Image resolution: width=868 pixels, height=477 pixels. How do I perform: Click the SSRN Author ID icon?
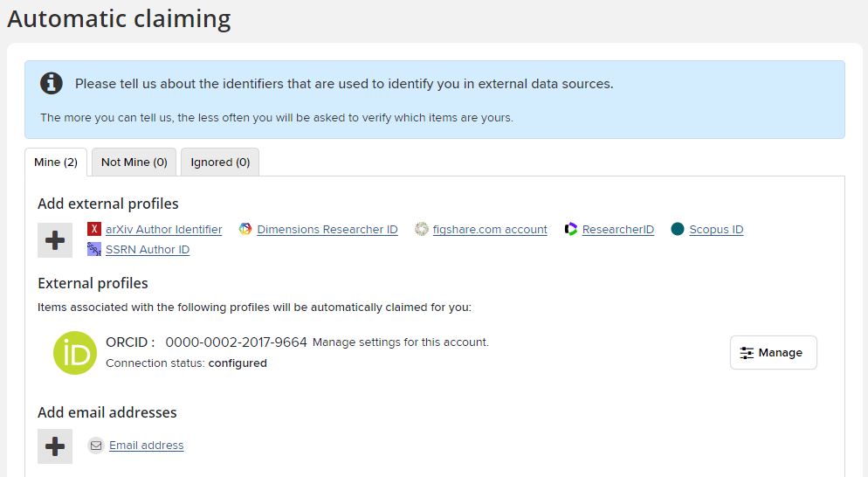tap(94, 249)
